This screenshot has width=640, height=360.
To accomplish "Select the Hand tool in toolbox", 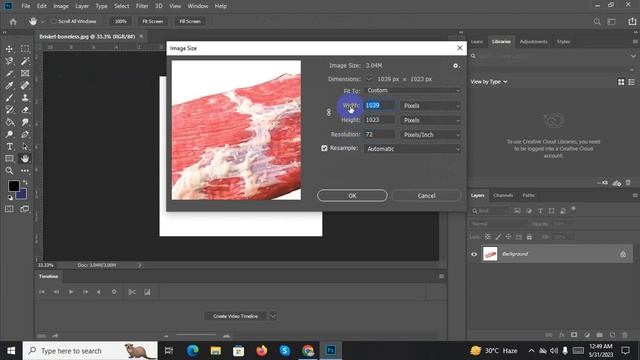I will [x=25, y=158].
